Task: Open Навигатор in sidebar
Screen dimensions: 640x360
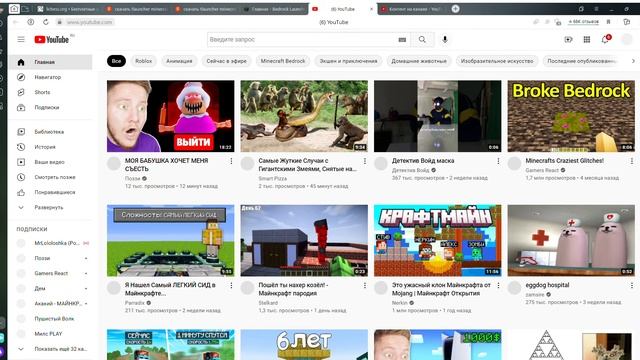Action: point(51,77)
